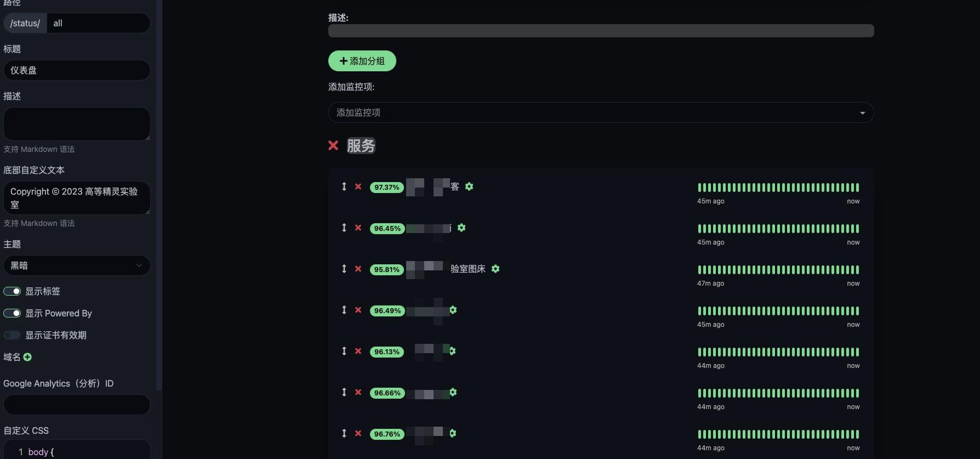Image resolution: width=980 pixels, height=459 pixels.
Task: Add a domain with the plus icon
Action: coord(27,357)
